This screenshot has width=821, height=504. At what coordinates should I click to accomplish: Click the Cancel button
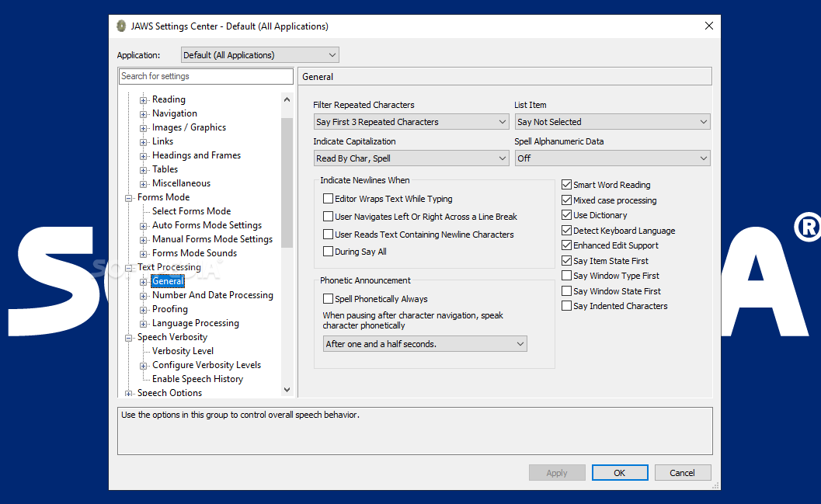[683, 473]
